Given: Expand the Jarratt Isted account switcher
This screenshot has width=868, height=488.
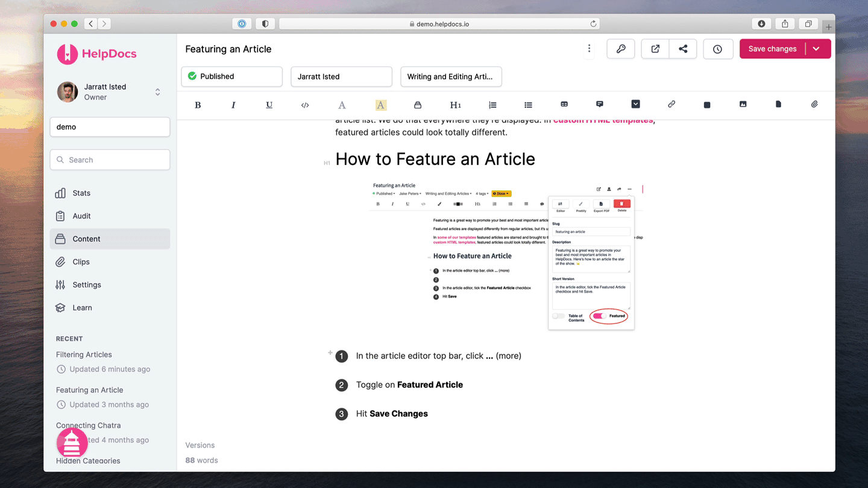Looking at the screenshot, I should click(x=110, y=92).
